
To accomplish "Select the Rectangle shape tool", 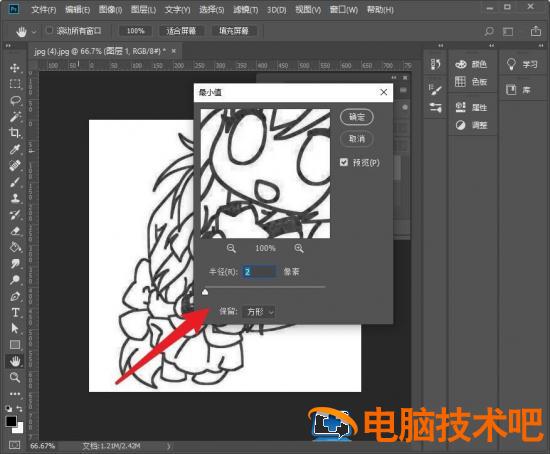I will pos(15,345).
